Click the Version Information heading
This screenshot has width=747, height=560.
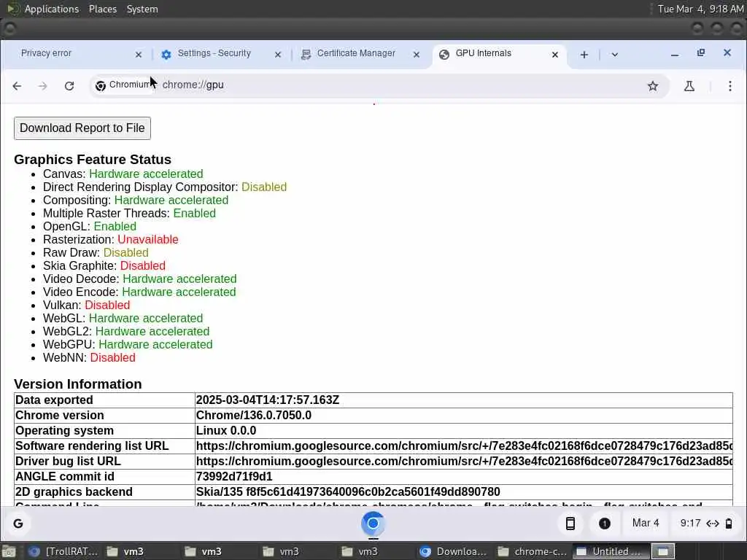77,384
